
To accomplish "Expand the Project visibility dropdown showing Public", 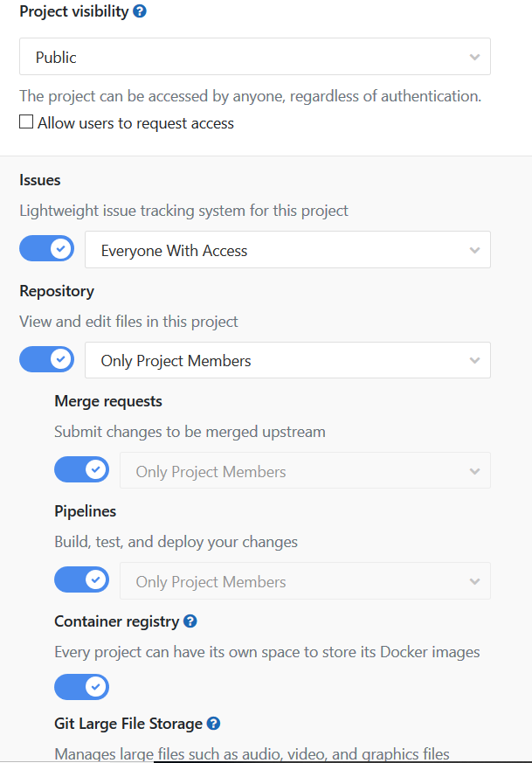I will (254, 57).
